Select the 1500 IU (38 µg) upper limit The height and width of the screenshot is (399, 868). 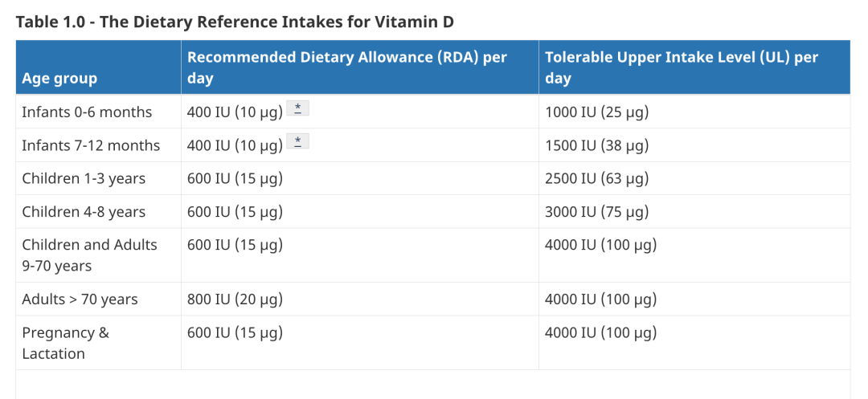coord(596,145)
